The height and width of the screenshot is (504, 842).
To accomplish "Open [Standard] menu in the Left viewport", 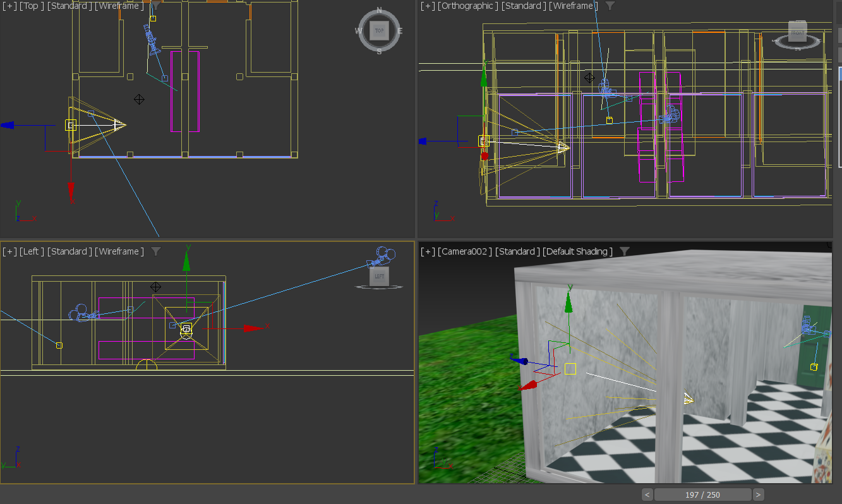I will pos(69,251).
